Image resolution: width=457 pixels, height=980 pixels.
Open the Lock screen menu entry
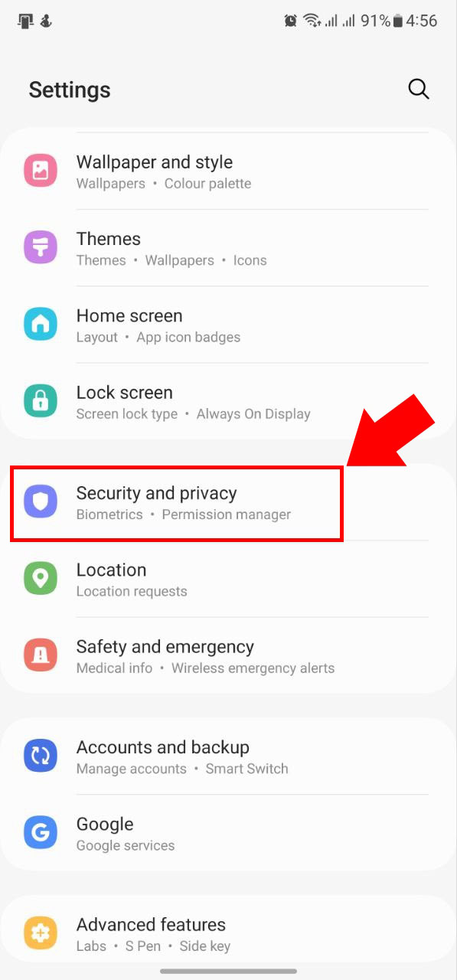pyautogui.click(x=228, y=402)
